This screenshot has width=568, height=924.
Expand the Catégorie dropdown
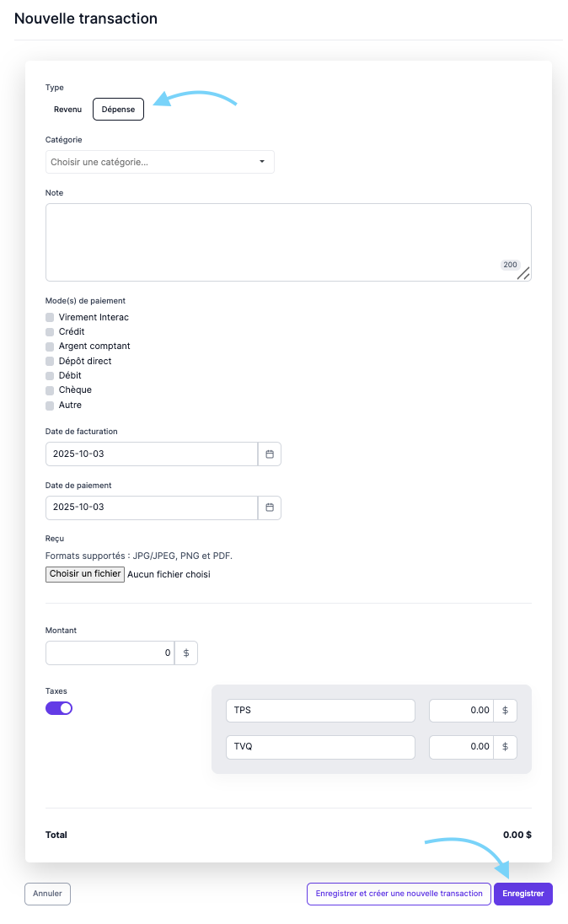160,162
